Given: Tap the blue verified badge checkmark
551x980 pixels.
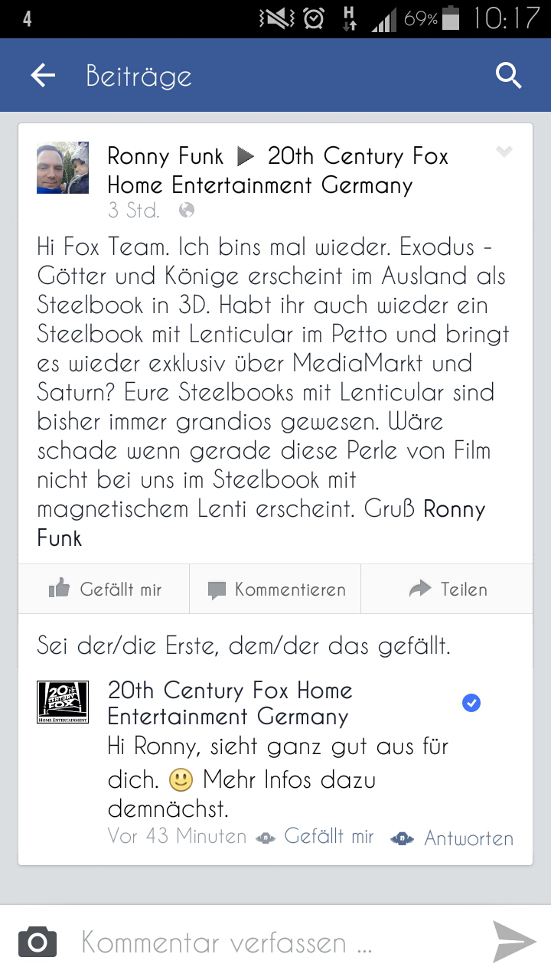Looking at the screenshot, I should coord(471,703).
